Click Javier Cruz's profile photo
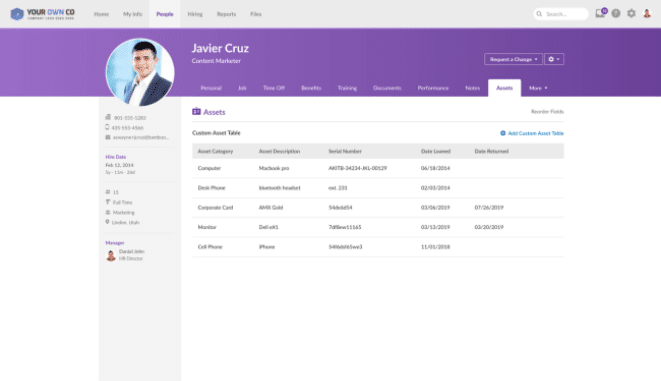The width and height of the screenshot is (661, 381). tap(140, 72)
